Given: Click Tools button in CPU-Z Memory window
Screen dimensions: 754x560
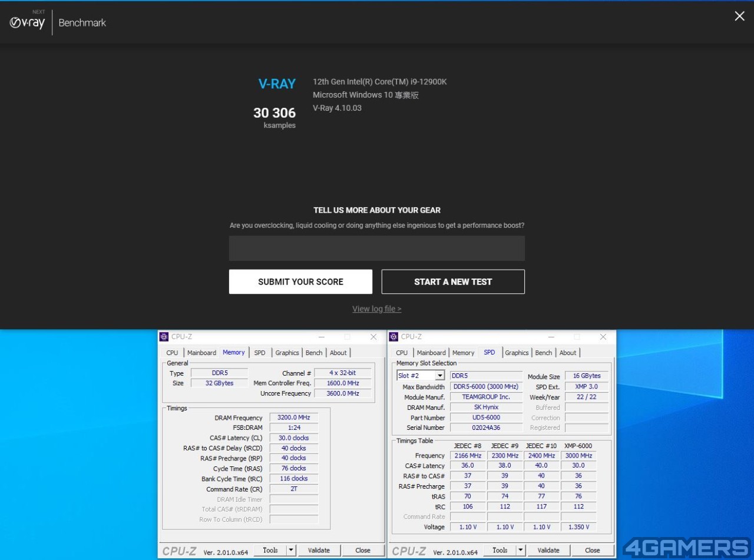Looking at the screenshot, I should pos(270,550).
